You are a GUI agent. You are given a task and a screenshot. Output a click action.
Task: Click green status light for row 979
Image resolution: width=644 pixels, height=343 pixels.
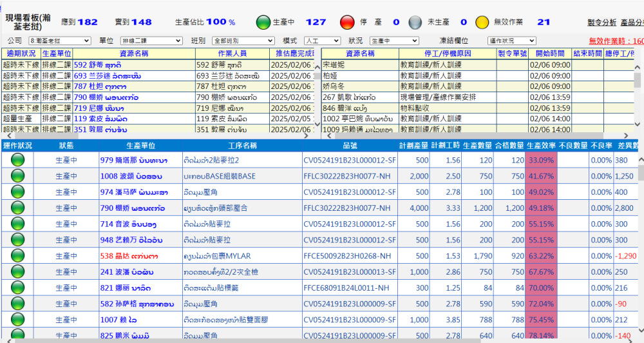[x=13, y=160]
